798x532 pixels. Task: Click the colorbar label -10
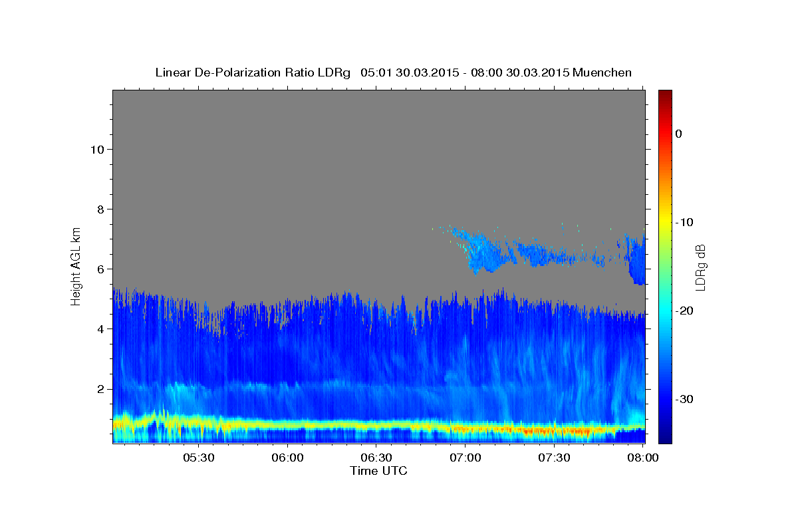tap(685, 222)
